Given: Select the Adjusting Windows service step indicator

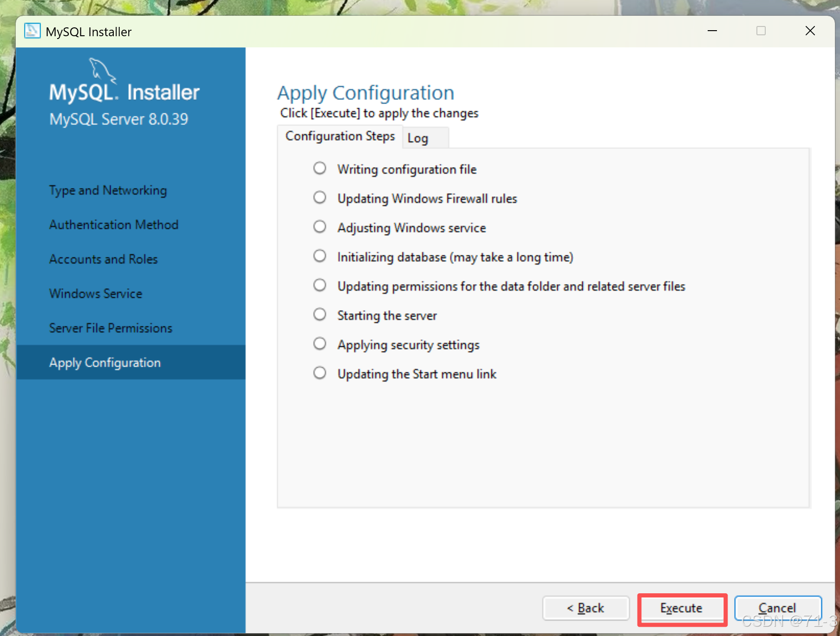Looking at the screenshot, I should pos(319,227).
